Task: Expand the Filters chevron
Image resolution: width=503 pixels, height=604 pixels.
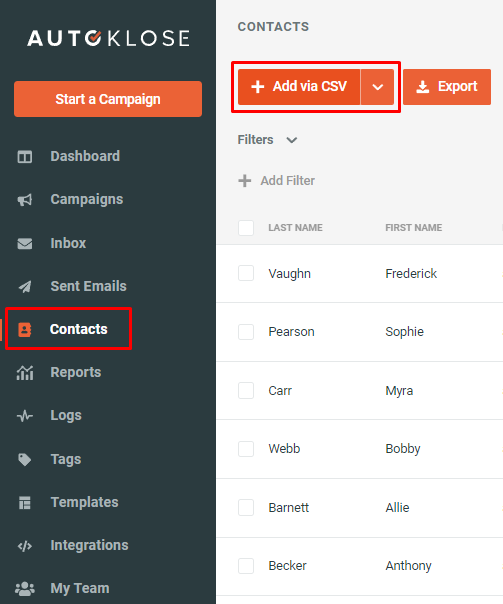Action: pyautogui.click(x=292, y=140)
